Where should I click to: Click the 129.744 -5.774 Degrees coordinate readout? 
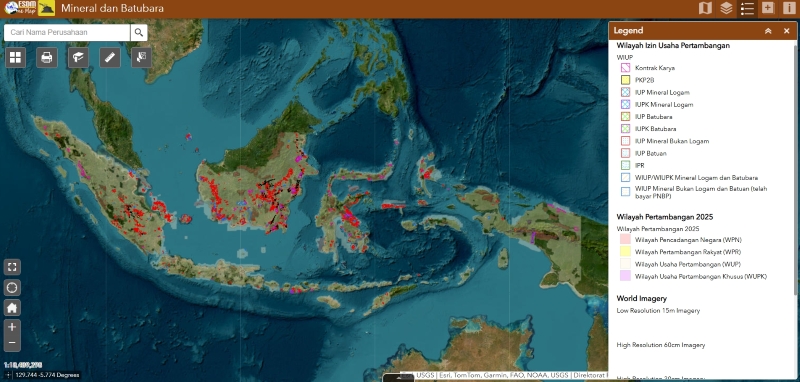[47, 375]
